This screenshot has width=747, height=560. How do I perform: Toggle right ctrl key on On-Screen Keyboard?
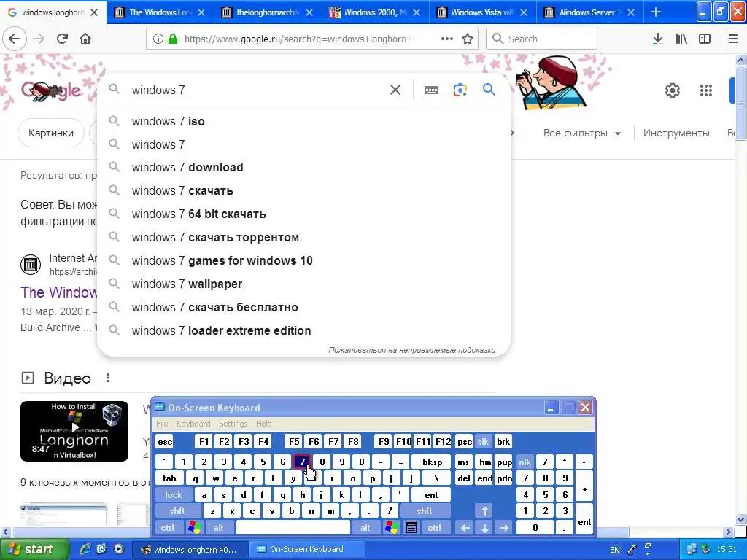click(434, 528)
